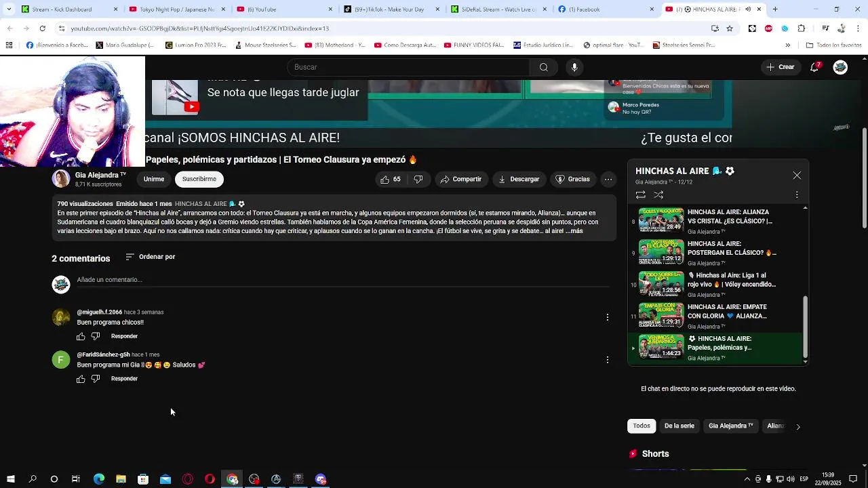Click the YouTube search magnifier icon

(x=543, y=67)
